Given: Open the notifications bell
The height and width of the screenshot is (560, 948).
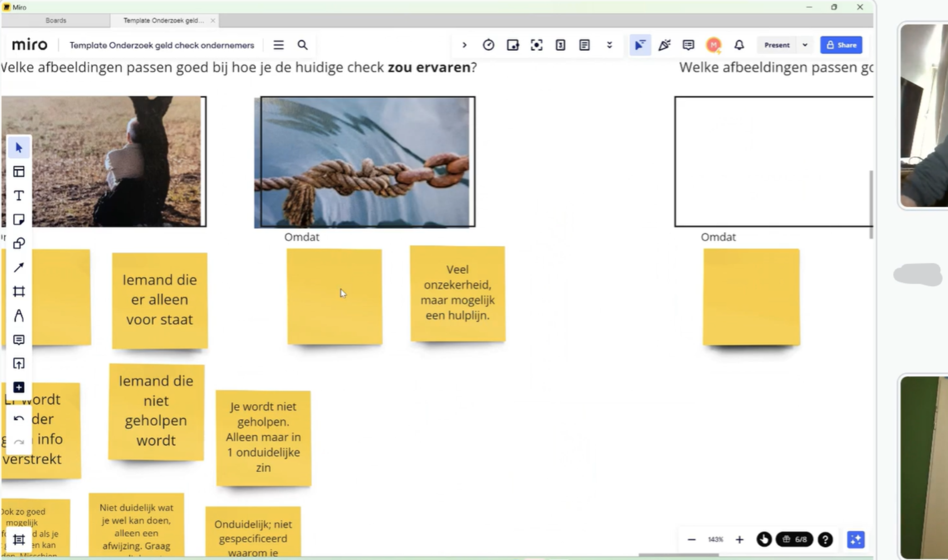Looking at the screenshot, I should point(739,45).
